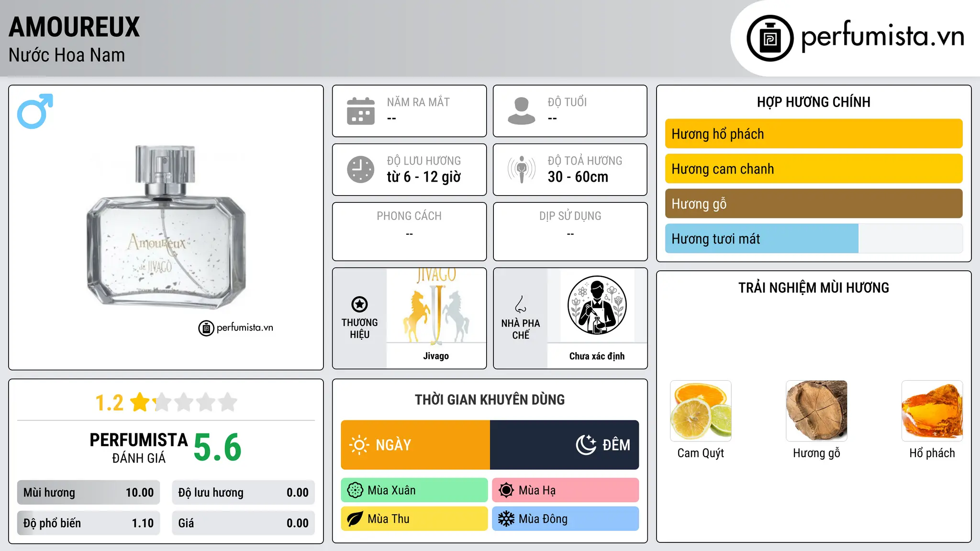Click the Hổ phách note label

pos(932,453)
